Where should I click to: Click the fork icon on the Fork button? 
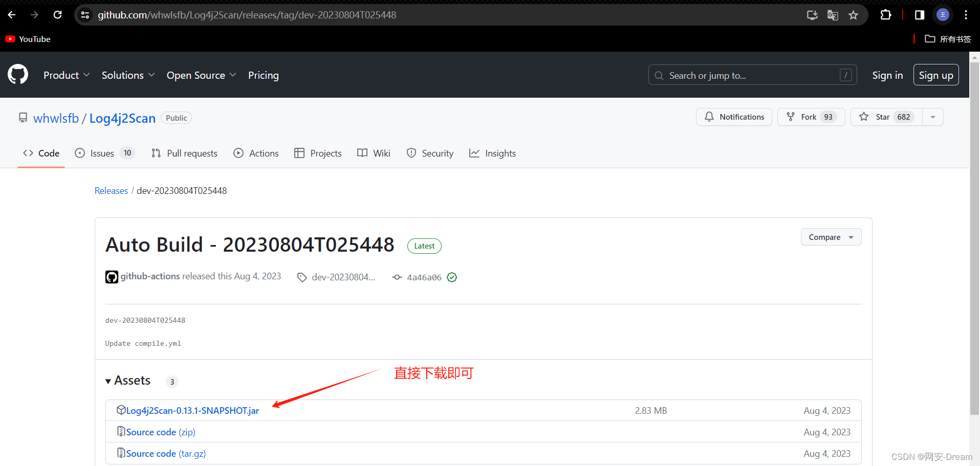pyautogui.click(x=791, y=117)
